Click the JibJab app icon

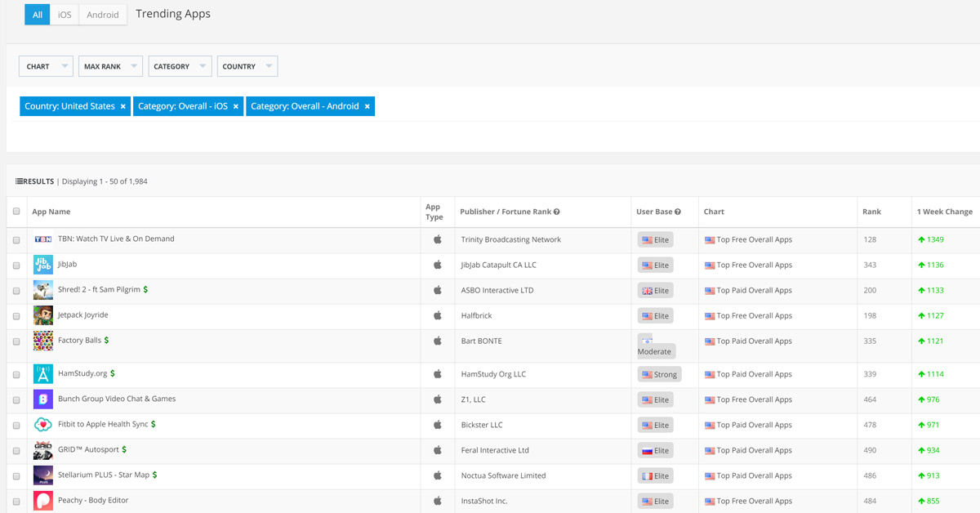pos(43,265)
